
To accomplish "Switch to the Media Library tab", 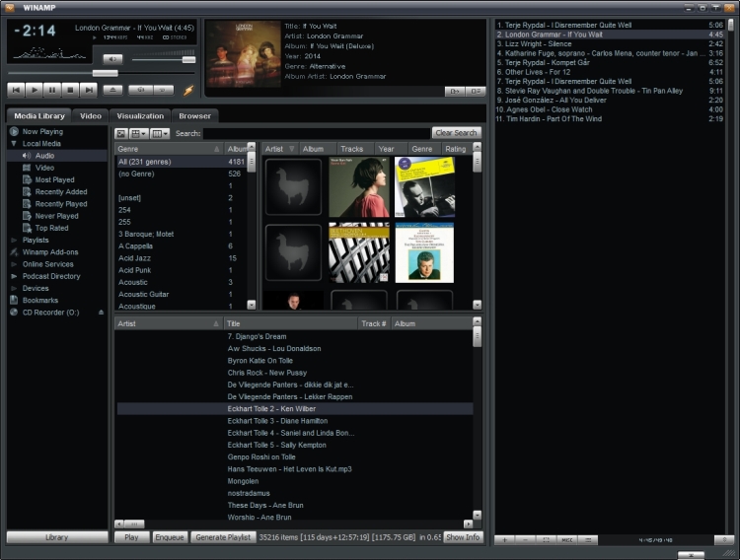I will (39, 116).
